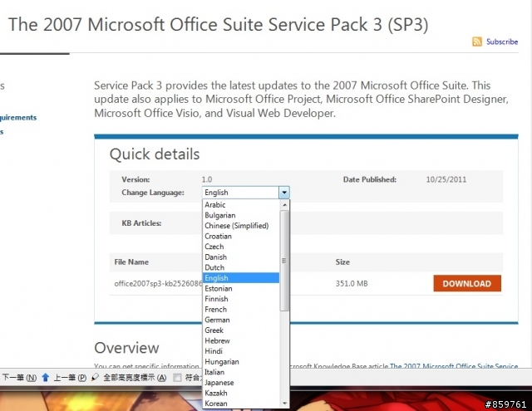Toggle the find bar match checkbox
Screen dimensions: 532x411
click(177, 378)
